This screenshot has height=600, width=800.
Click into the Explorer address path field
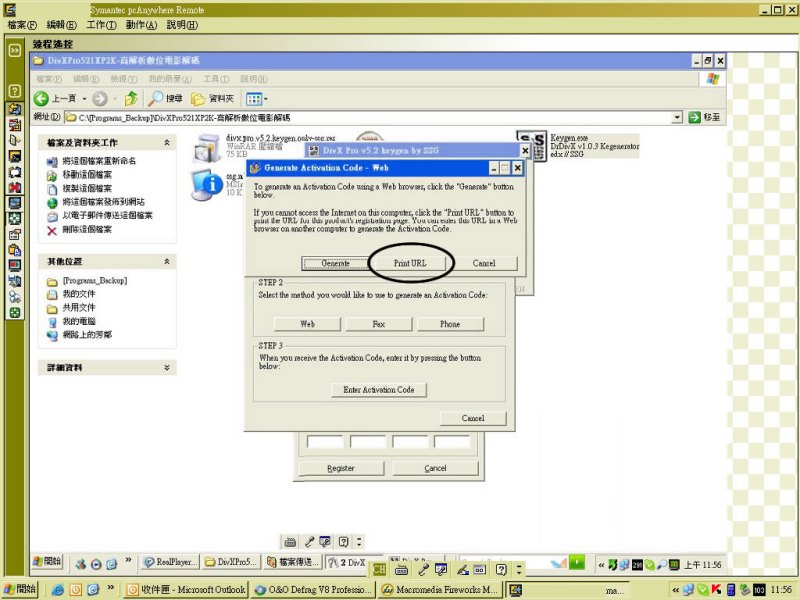click(x=367, y=117)
